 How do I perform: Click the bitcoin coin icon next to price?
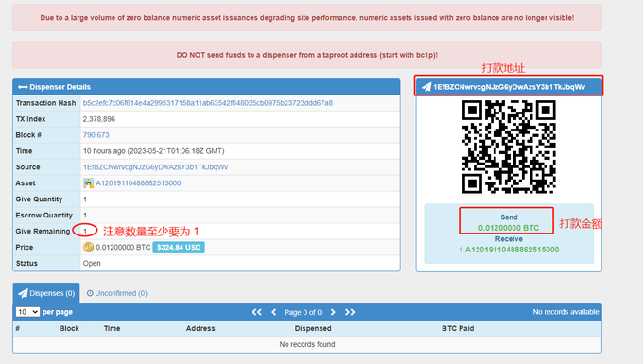click(88, 247)
